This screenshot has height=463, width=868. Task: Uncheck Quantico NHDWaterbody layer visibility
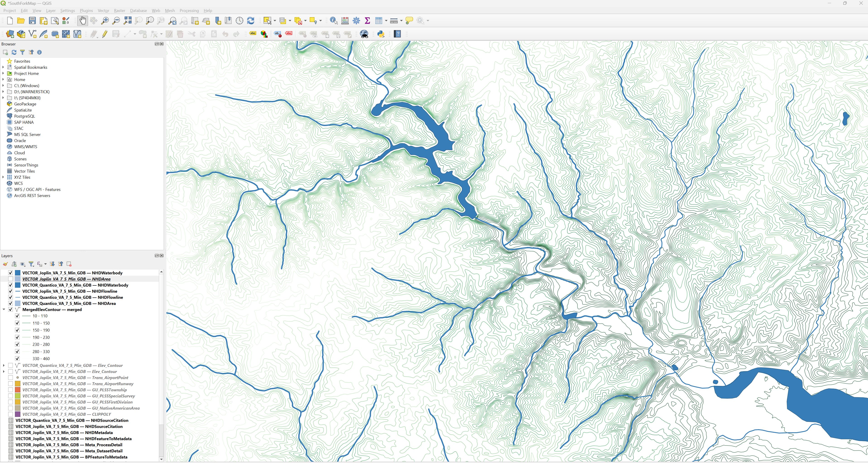pyautogui.click(x=10, y=285)
